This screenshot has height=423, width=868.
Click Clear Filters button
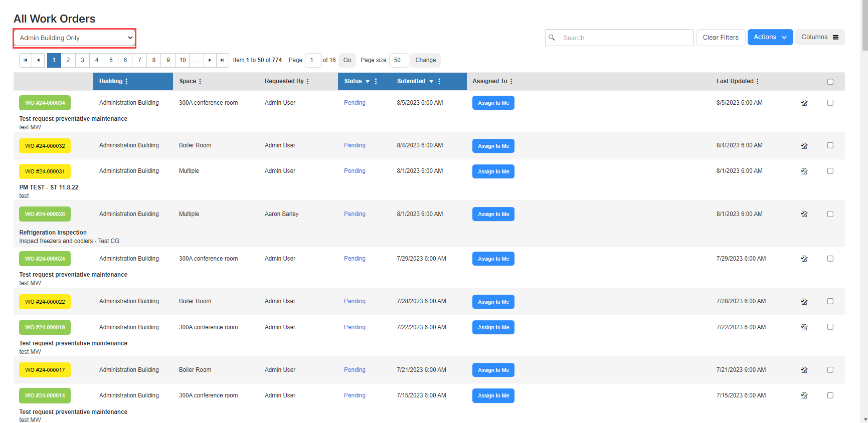pos(721,38)
